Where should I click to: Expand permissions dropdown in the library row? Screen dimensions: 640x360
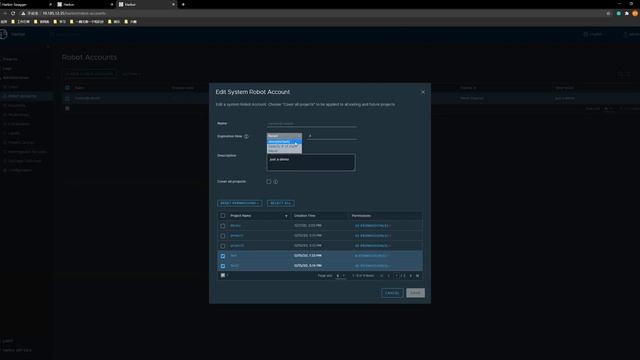click(373, 226)
